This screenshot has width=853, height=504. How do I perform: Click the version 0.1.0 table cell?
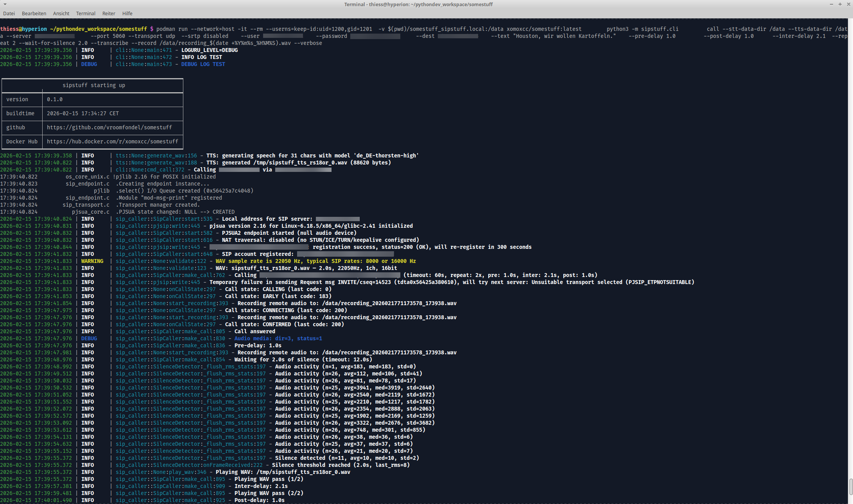(x=55, y=99)
